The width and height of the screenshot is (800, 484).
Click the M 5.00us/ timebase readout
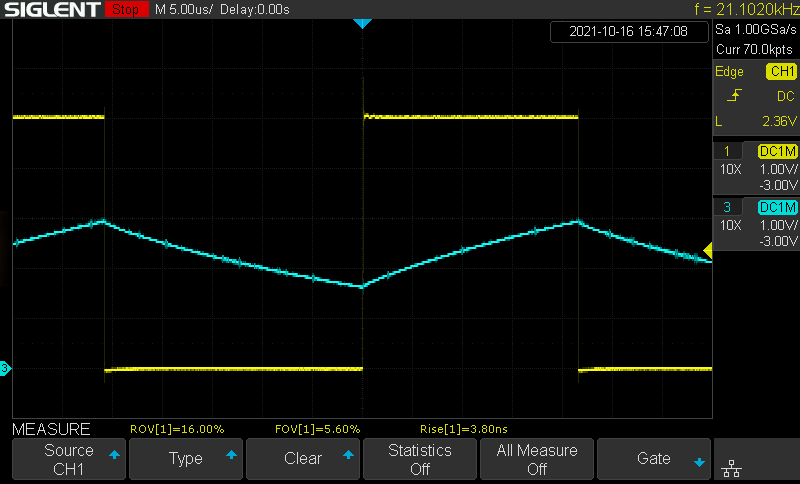pos(184,10)
